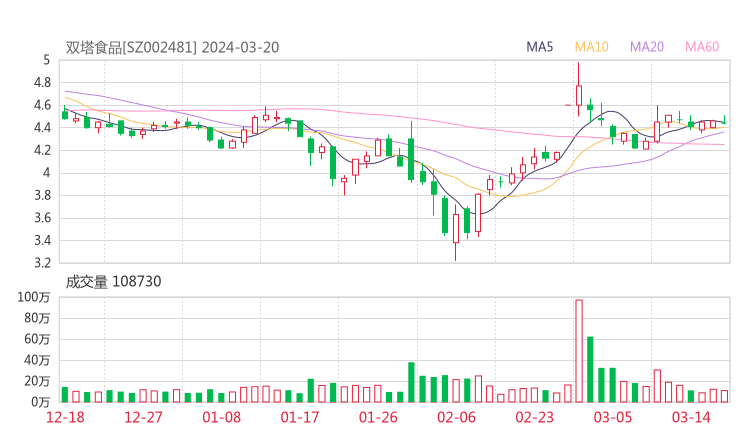Click the 02-23 date marker
Image resolution: width=740 pixels, height=440 pixels.
point(535,417)
